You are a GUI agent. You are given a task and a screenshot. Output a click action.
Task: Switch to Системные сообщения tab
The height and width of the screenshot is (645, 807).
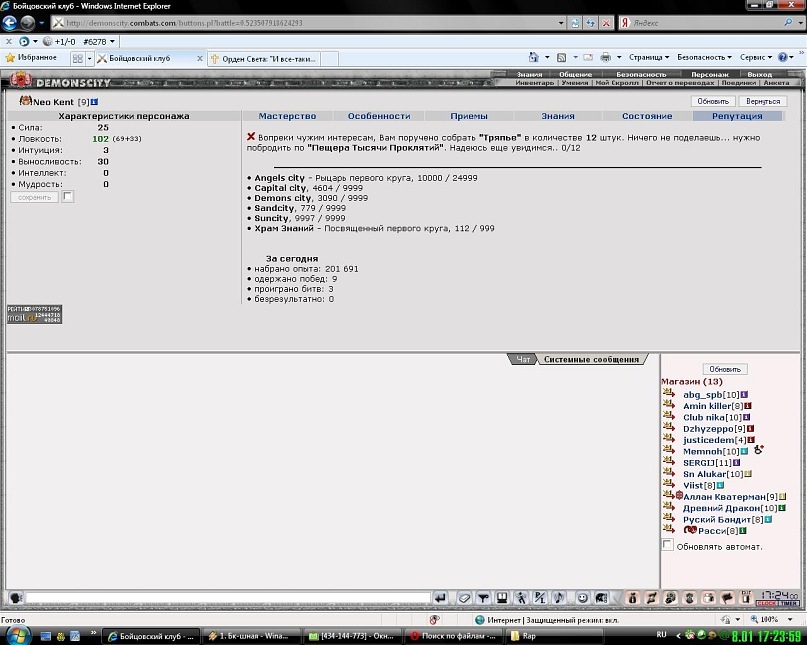click(x=591, y=359)
